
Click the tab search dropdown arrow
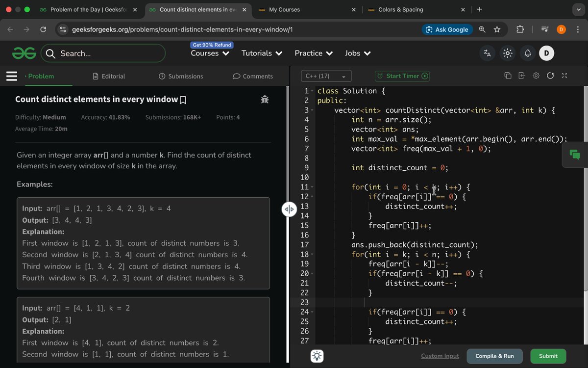pos(578,9)
